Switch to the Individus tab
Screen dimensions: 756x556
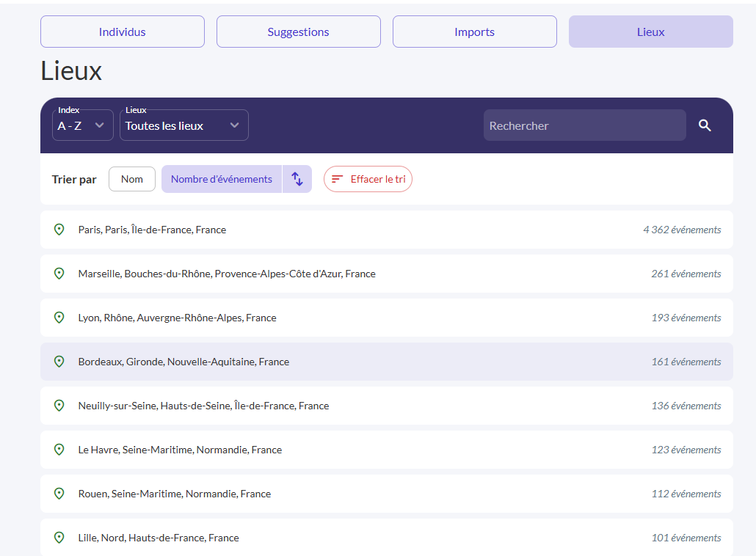(x=123, y=32)
